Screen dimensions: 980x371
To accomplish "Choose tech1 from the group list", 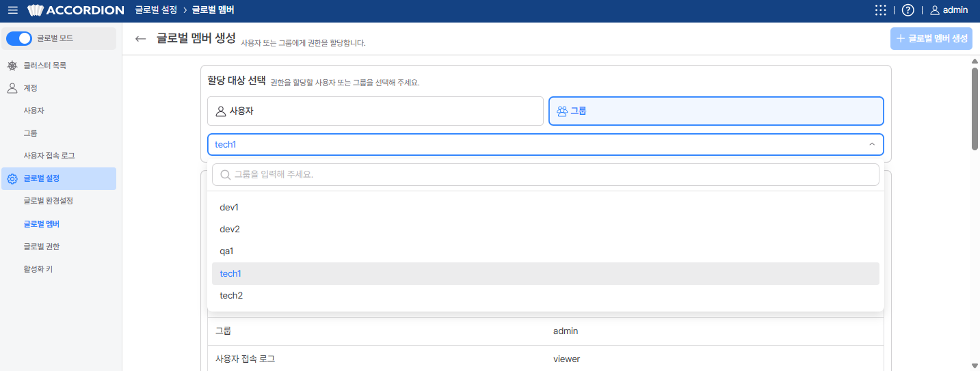I will 545,273.
